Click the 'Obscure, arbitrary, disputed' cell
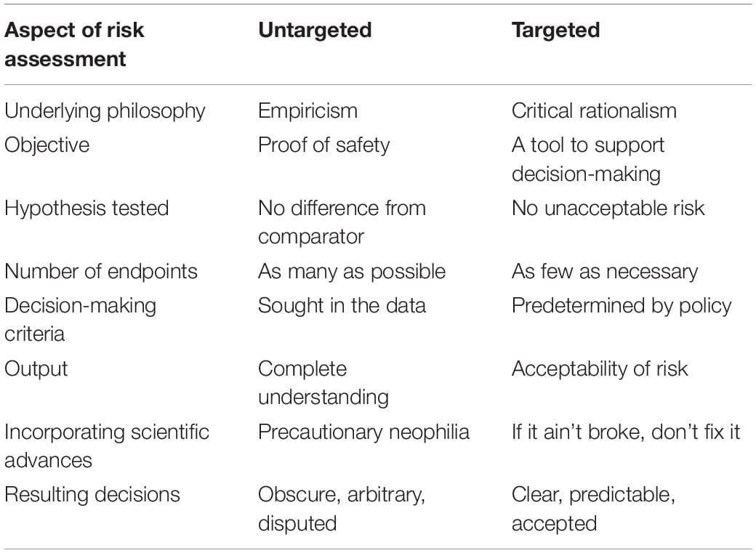Screen dimensions: 756x553 [342, 508]
